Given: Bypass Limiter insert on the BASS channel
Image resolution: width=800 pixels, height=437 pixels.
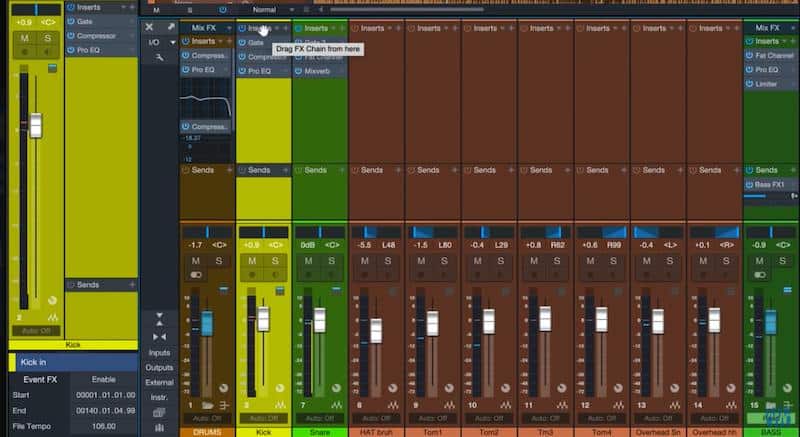Looking at the screenshot, I should coord(749,84).
